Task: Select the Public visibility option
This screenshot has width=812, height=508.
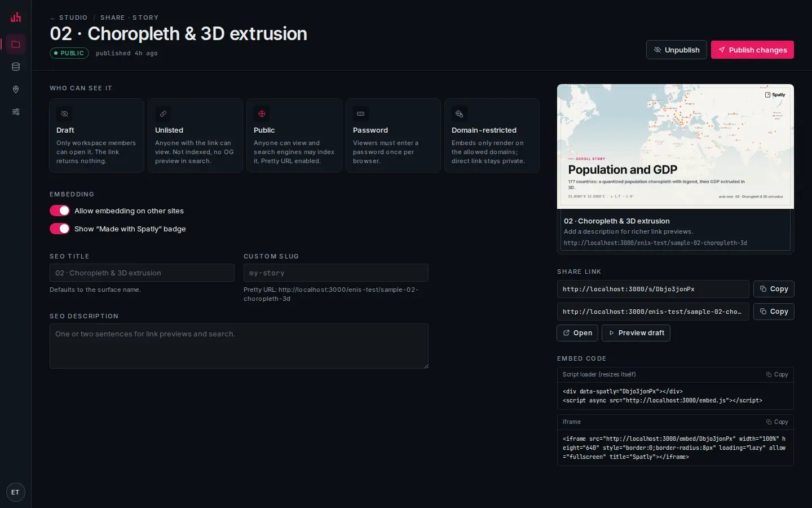Action: pyautogui.click(x=294, y=135)
